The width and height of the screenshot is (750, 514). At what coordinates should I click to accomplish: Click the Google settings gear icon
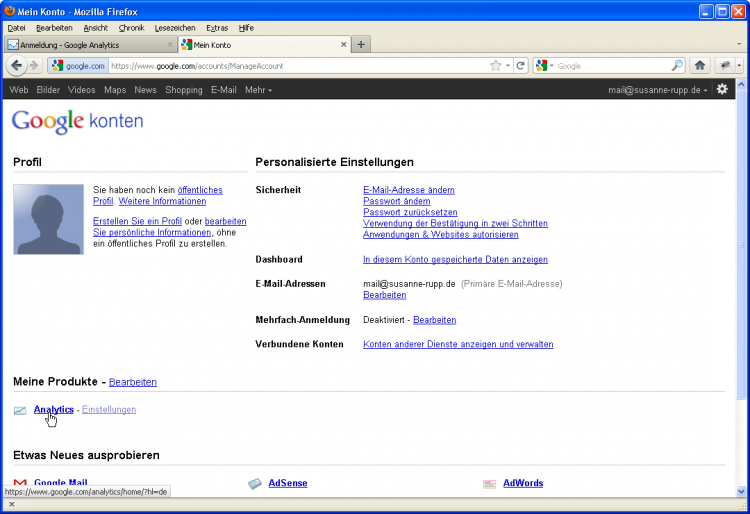(723, 90)
